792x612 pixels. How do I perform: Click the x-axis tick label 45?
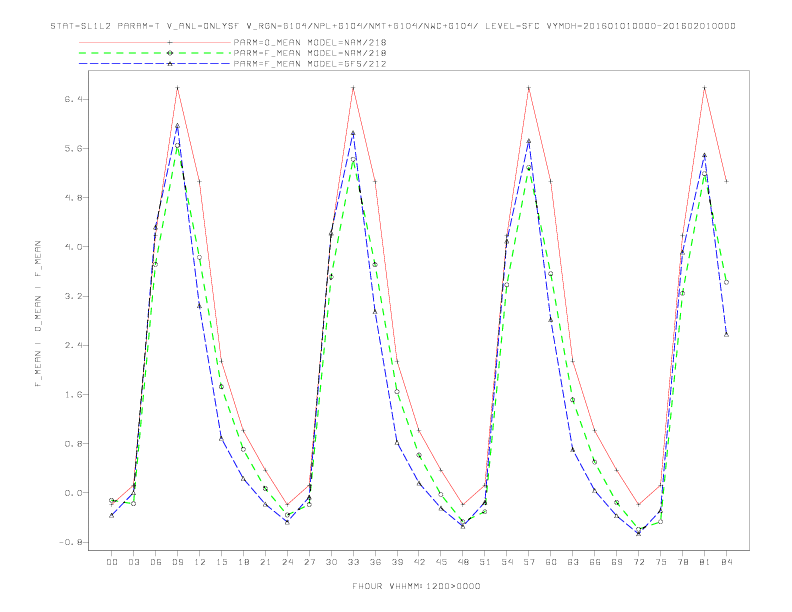tap(441, 562)
